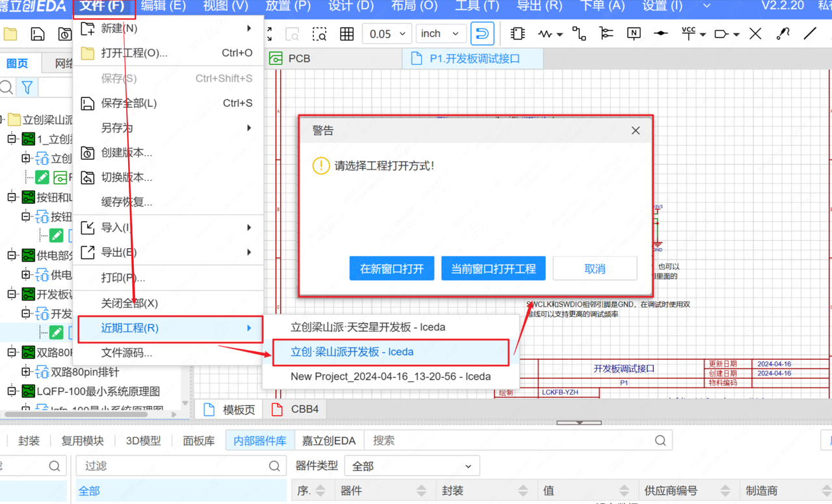832x504 pixels.
Task: Open the 编辑(E) menu
Action: [x=163, y=6]
